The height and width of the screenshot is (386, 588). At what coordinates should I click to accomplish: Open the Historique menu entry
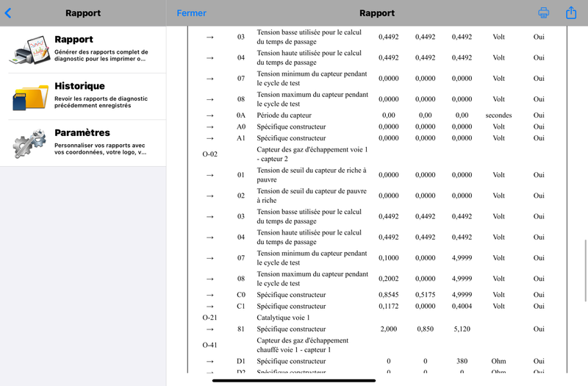83,96
